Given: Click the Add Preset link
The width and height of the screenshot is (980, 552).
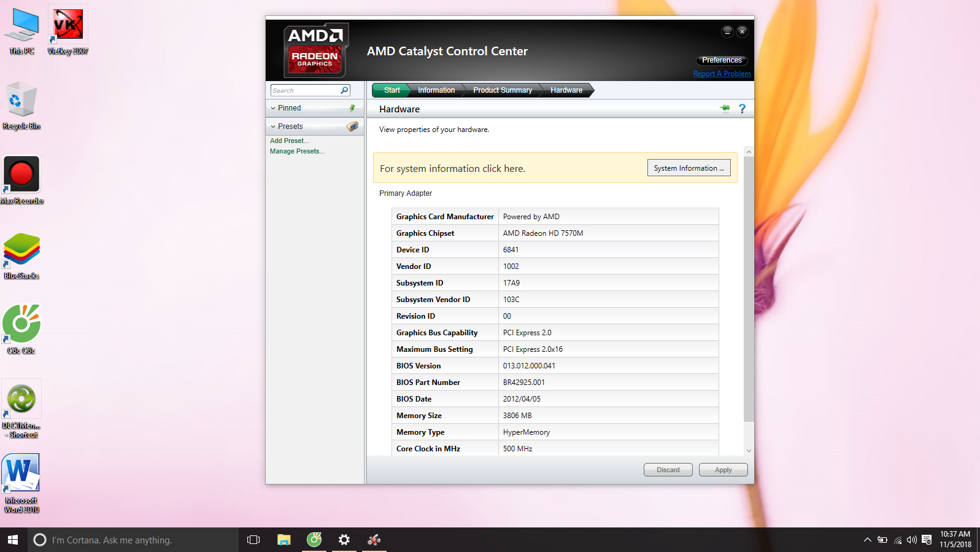Looking at the screenshot, I should (288, 141).
